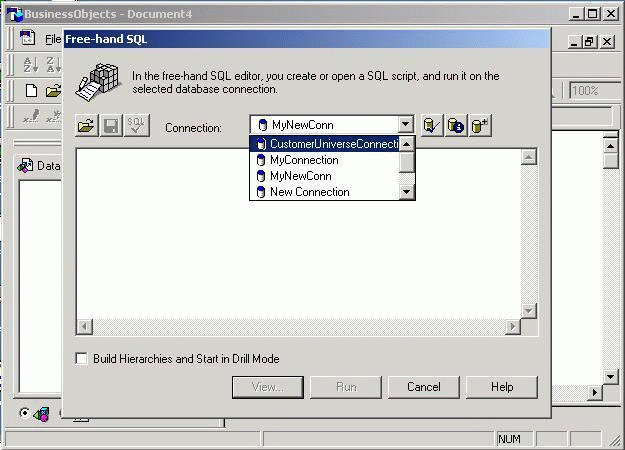Click the Sort descending Z-A toolbar icon
The height and width of the screenshot is (450, 625).
[x=53, y=65]
